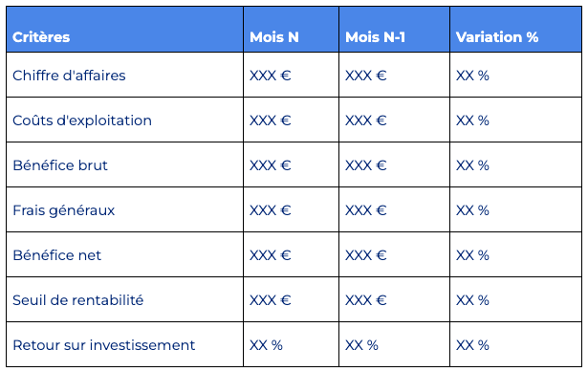Select the Mois N header cell

pyautogui.click(x=291, y=30)
